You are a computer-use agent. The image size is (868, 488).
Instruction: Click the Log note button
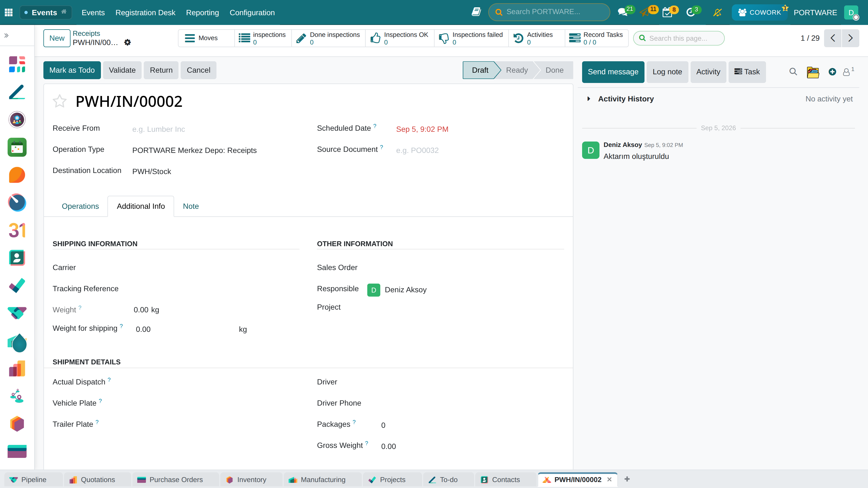667,72
